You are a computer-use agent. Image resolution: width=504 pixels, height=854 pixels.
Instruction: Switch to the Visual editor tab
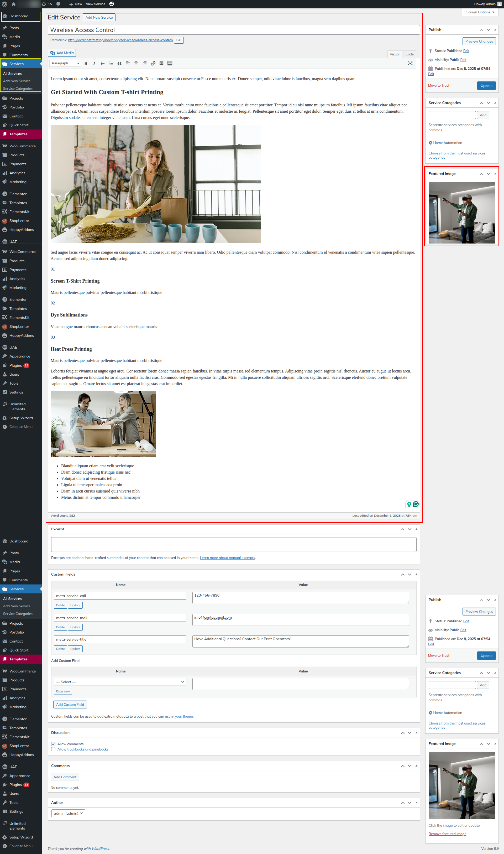click(394, 54)
